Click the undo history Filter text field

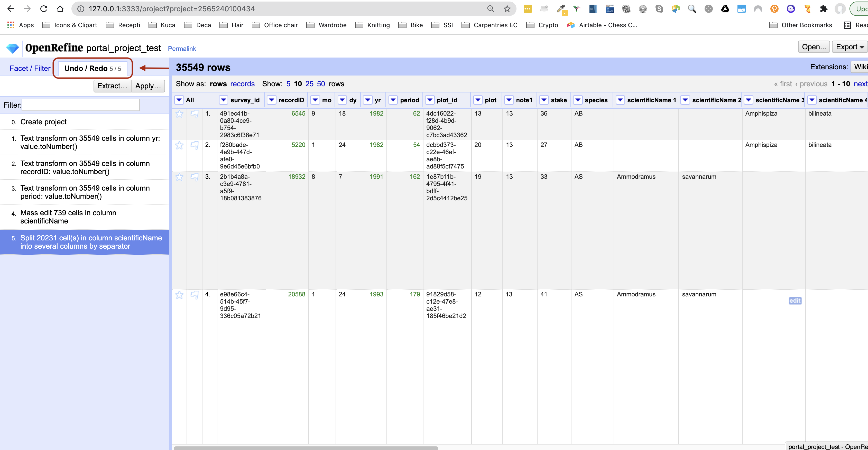pos(80,105)
